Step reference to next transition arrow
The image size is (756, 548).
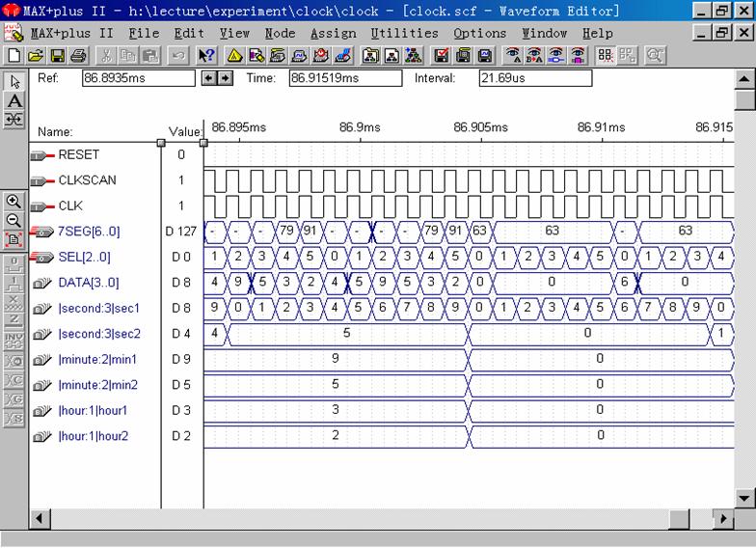pyautogui.click(x=226, y=78)
